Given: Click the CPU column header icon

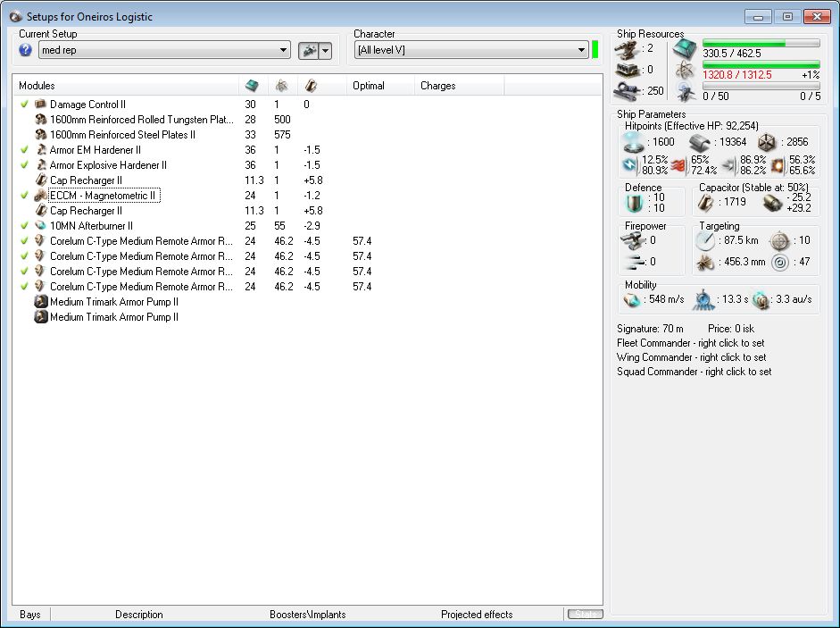Looking at the screenshot, I should [x=252, y=85].
